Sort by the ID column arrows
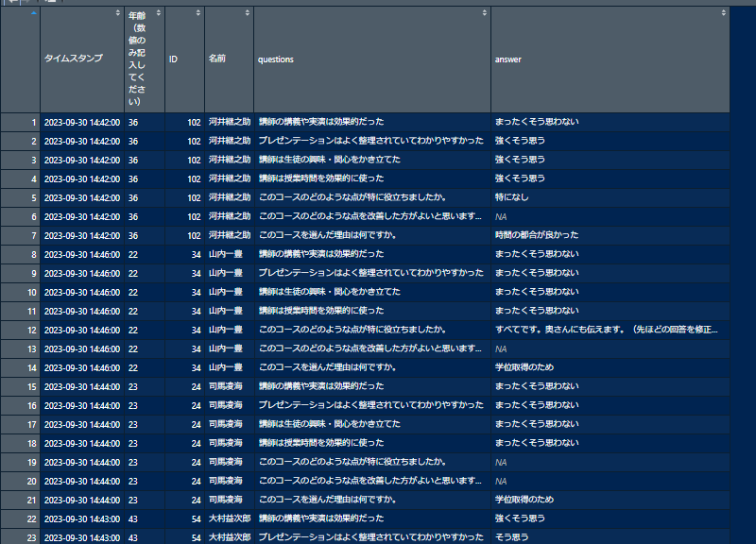The height and width of the screenshot is (544, 756). click(x=198, y=13)
